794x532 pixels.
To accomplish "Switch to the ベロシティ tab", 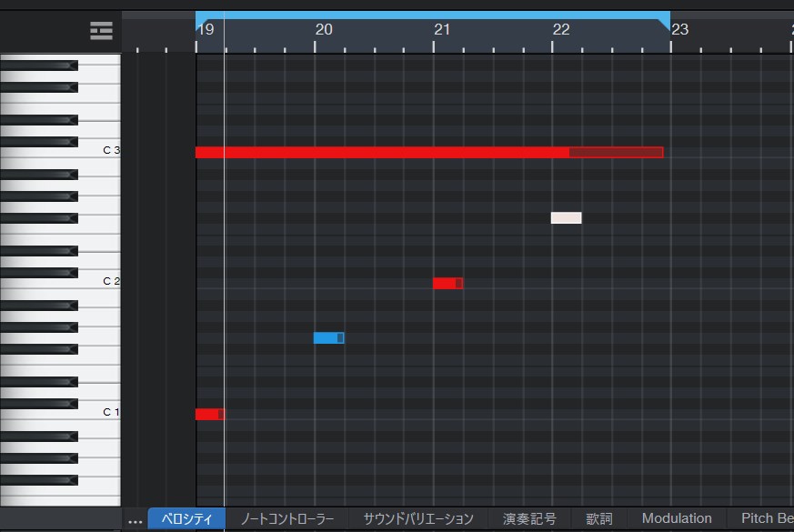I will 186,519.
